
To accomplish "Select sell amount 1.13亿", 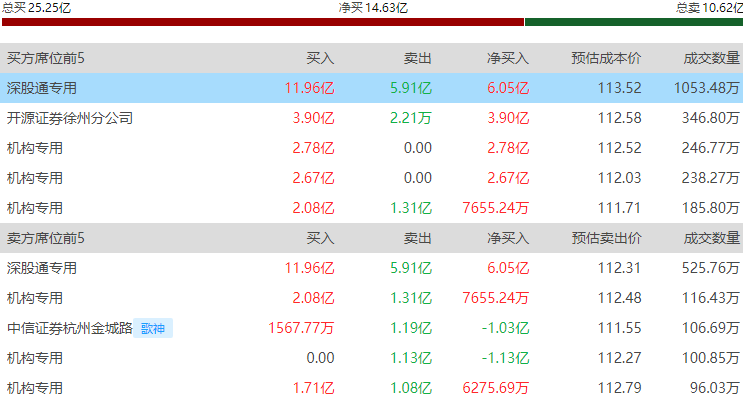I will pyautogui.click(x=411, y=358).
